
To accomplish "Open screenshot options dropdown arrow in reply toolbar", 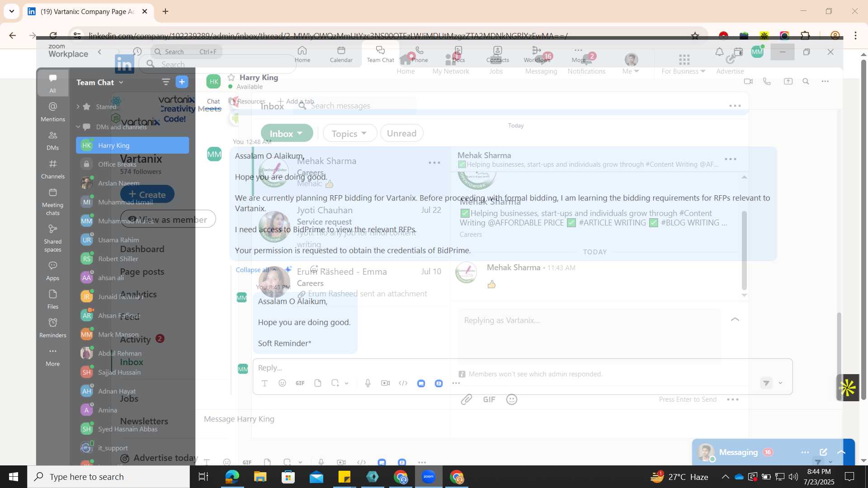I will [x=347, y=383].
